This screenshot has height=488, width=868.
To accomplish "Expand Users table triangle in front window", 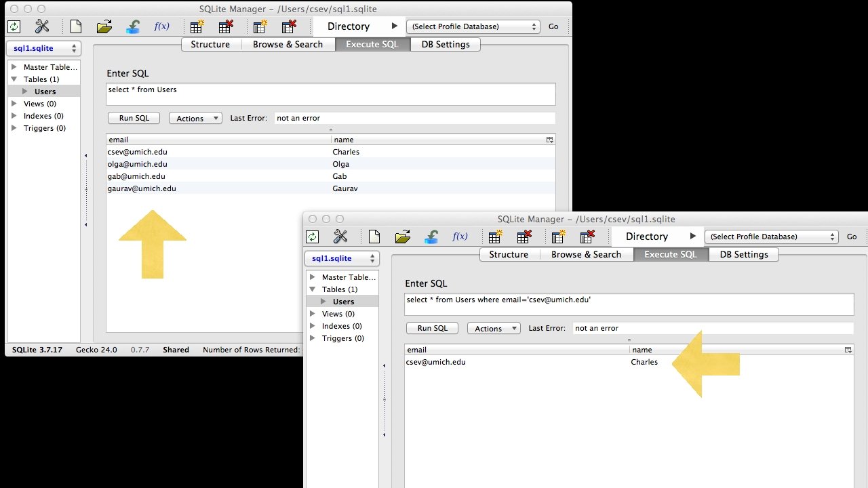I will pos(323,302).
